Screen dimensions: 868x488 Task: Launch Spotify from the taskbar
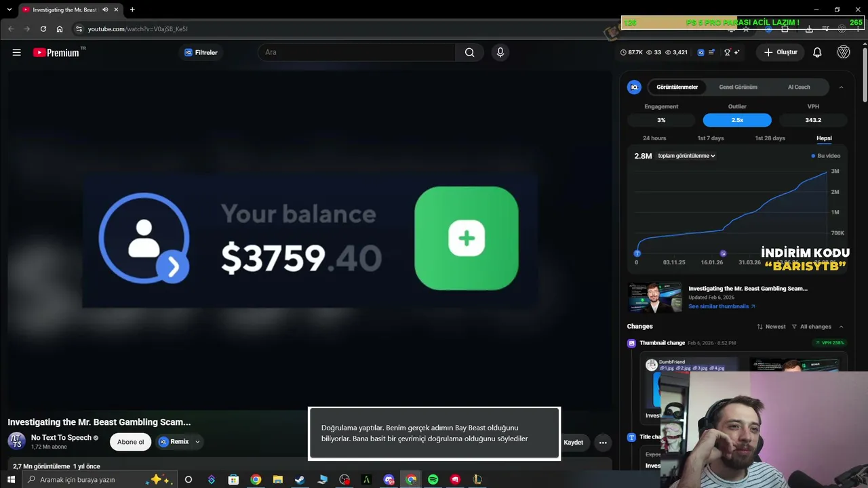(x=433, y=480)
